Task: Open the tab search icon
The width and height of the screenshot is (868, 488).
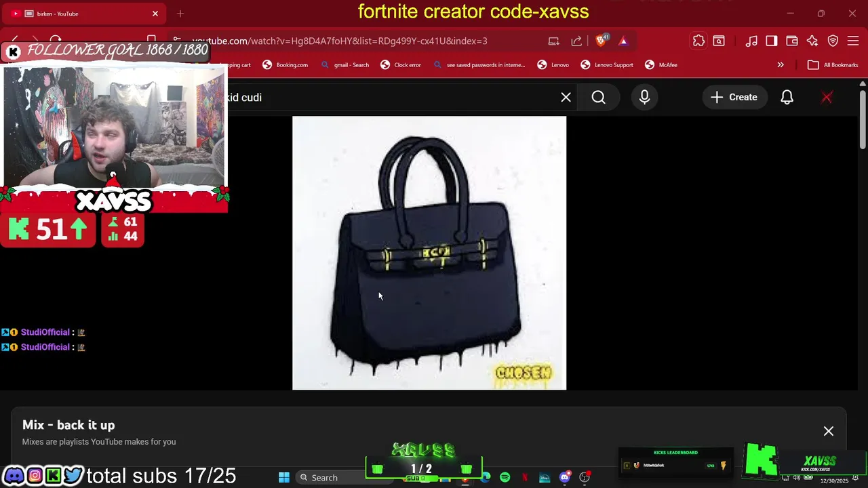Action: coord(719,41)
